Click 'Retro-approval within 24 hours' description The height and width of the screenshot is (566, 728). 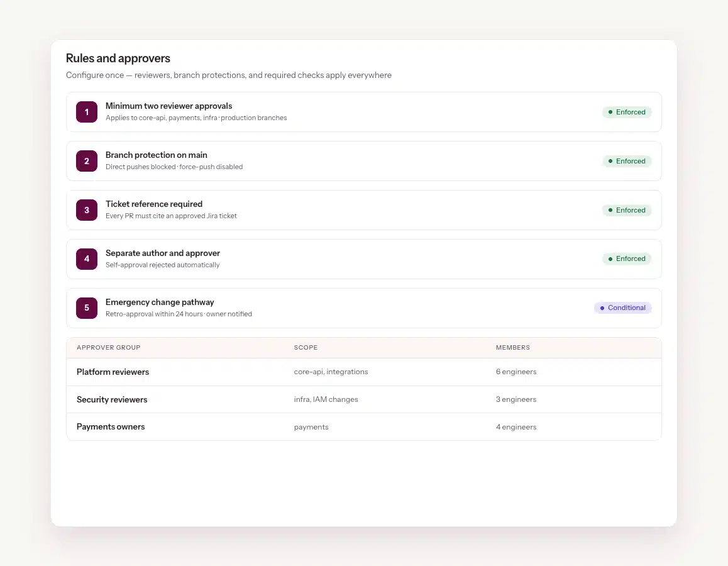point(179,314)
